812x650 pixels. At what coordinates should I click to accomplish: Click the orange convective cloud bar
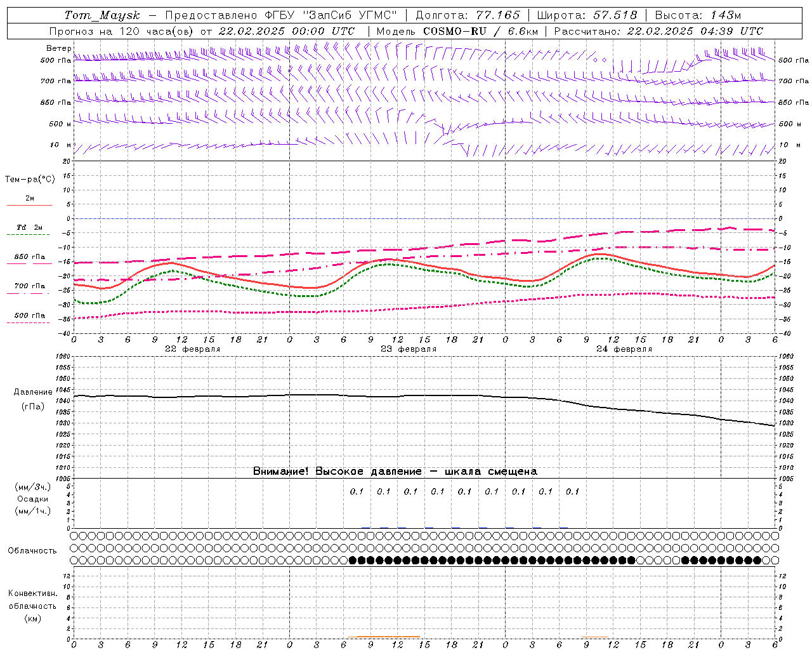point(388,637)
